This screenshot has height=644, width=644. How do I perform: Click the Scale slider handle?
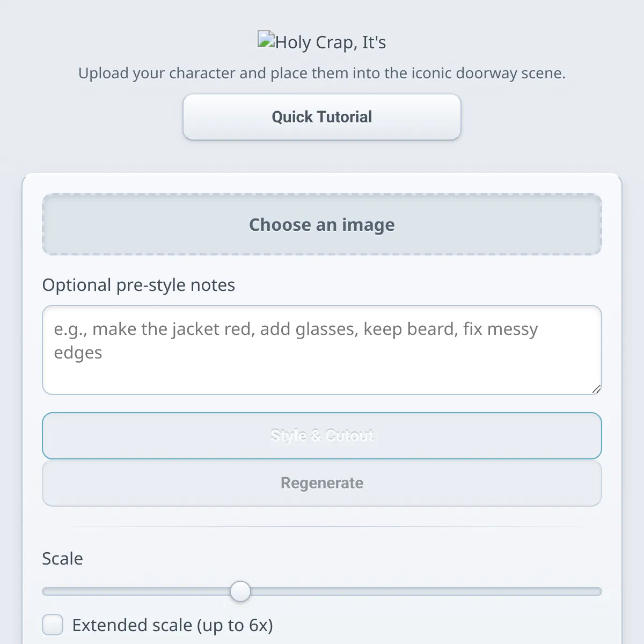pos(240,591)
